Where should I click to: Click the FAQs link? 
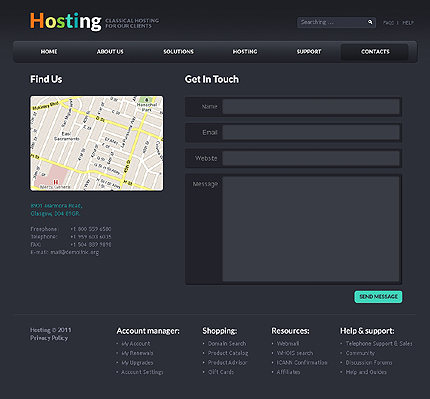click(x=388, y=23)
